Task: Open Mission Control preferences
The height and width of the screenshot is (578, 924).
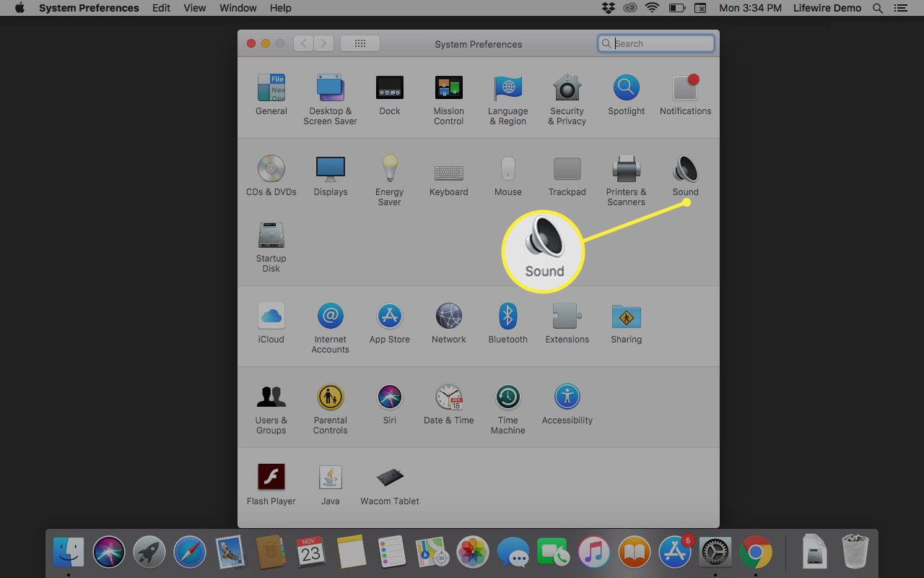Action: pyautogui.click(x=449, y=99)
